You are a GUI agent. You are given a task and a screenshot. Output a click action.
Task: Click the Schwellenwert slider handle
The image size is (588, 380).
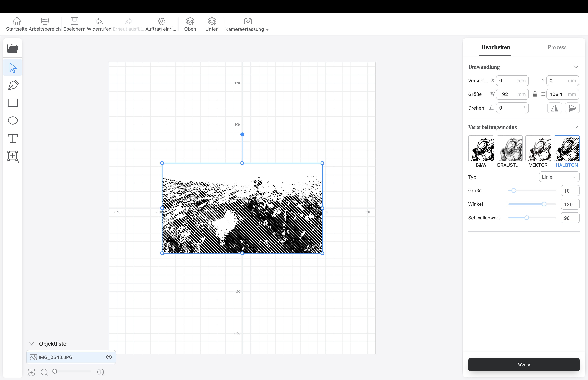(527, 218)
